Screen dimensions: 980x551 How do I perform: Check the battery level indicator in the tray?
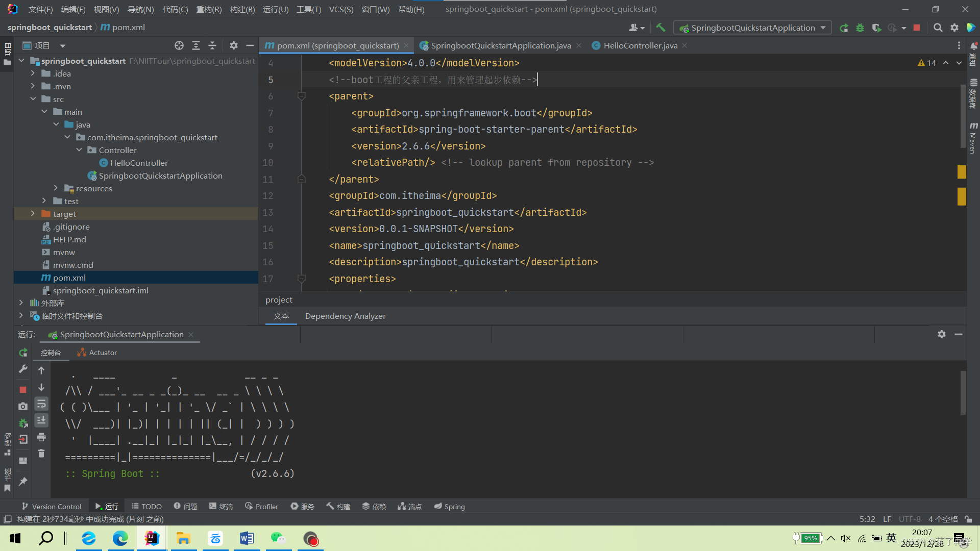click(x=811, y=538)
